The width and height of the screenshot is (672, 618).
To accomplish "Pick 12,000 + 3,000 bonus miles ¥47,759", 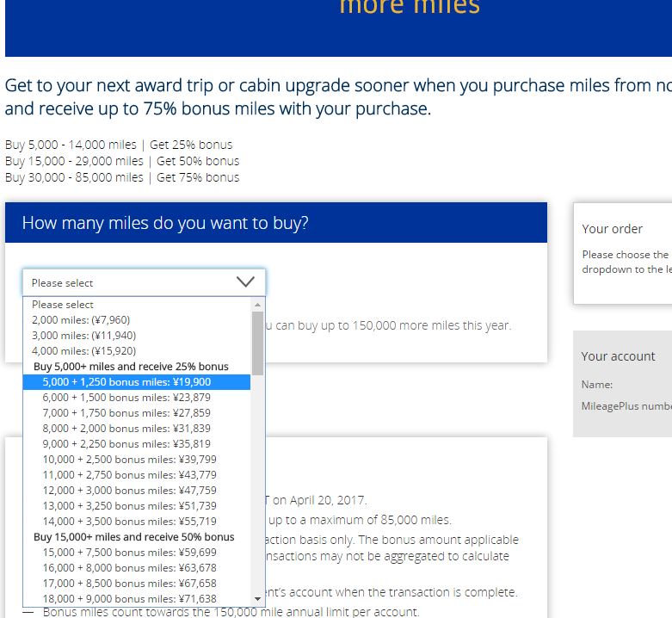I will tap(137, 491).
